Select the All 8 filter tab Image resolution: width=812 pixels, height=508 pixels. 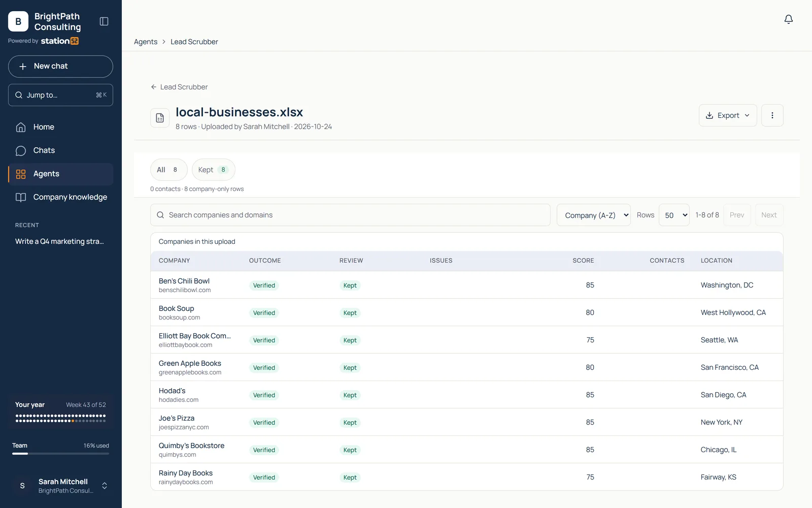pyautogui.click(x=168, y=170)
